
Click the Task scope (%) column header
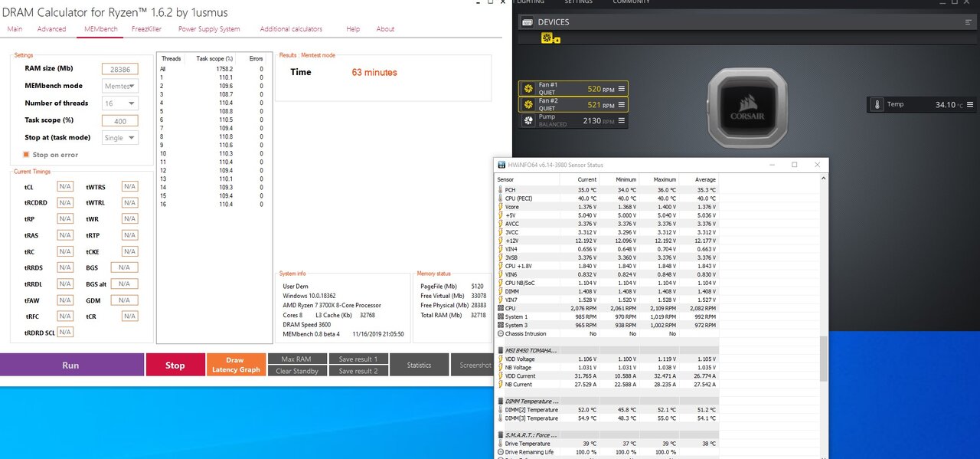214,59
